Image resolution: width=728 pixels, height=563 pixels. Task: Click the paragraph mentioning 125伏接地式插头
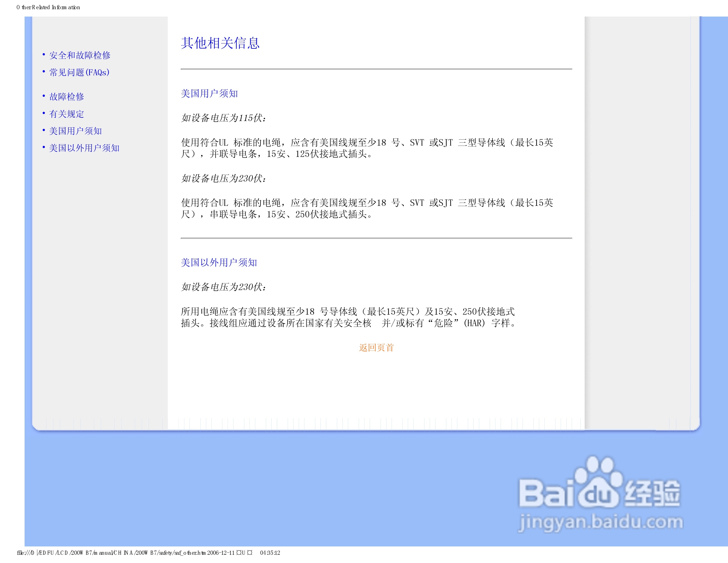point(367,148)
